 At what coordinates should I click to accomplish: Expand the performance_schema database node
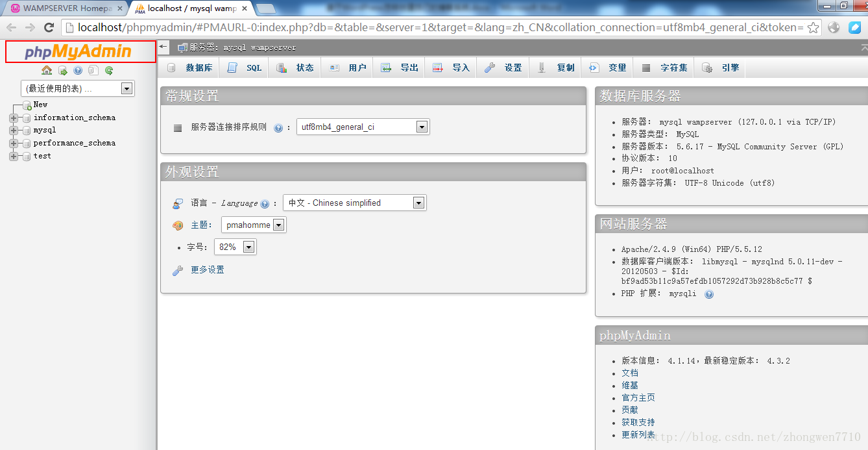click(x=14, y=144)
